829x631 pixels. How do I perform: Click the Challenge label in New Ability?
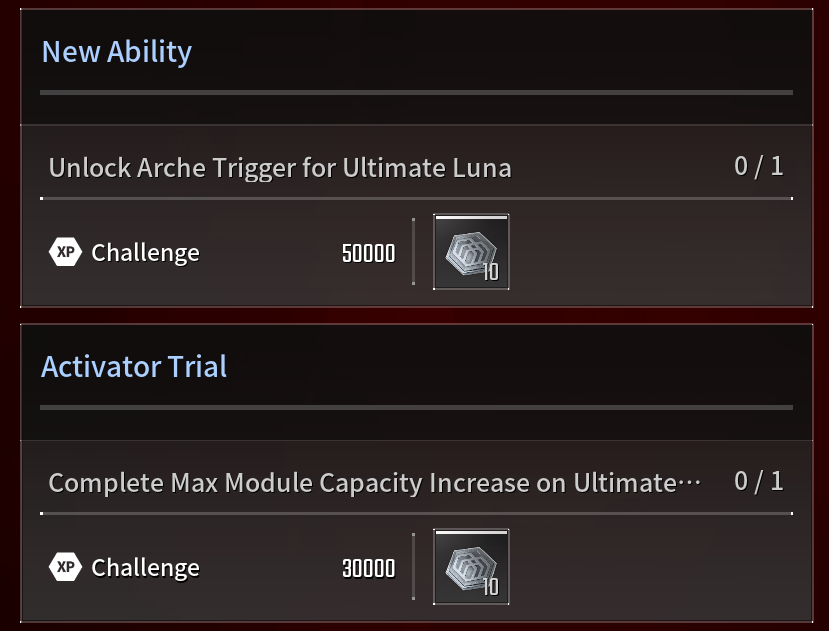(145, 253)
